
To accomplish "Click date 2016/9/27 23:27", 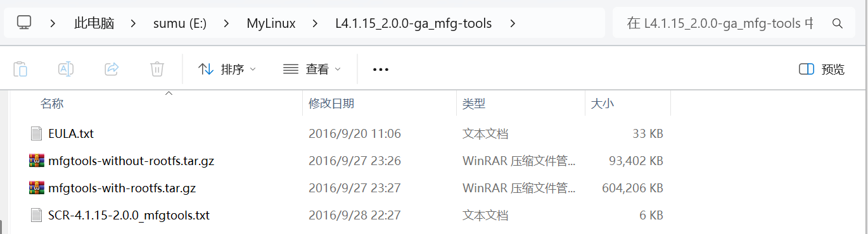I will (x=355, y=188).
